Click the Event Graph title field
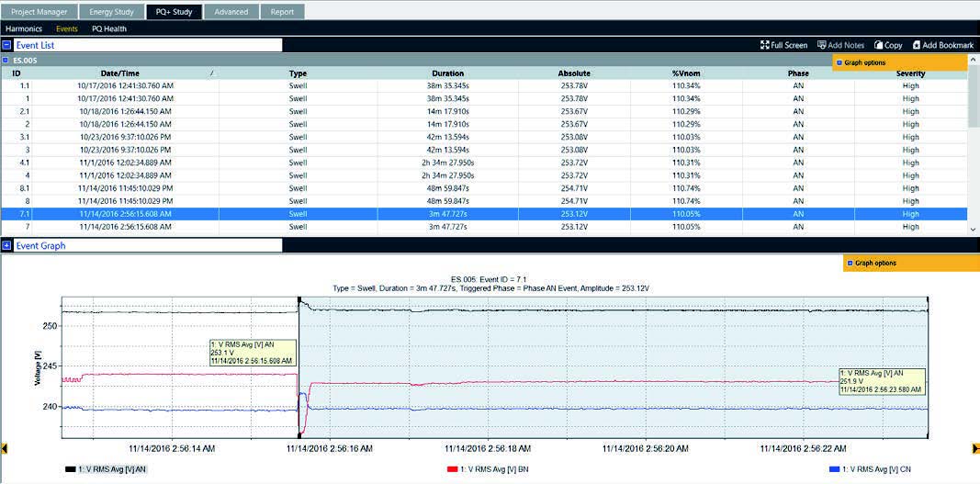Screen dimensions: 980x484 (148, 246)
